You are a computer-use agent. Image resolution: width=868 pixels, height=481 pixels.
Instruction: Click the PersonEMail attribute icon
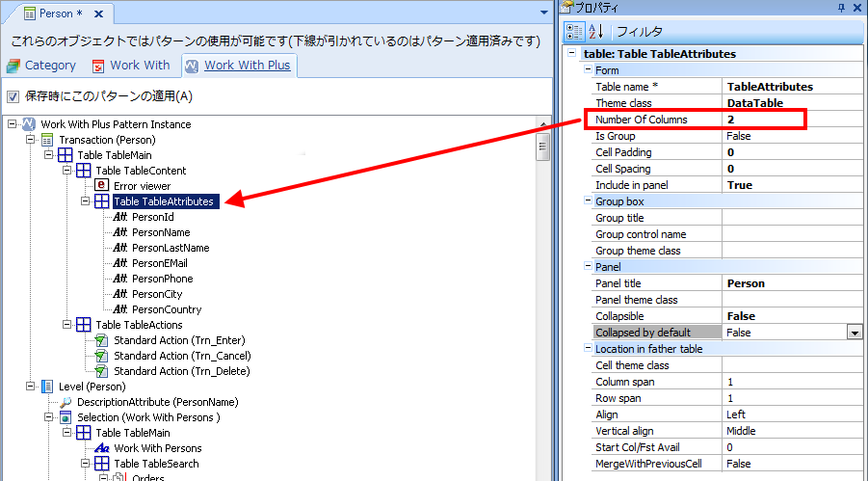pos(120,263)
